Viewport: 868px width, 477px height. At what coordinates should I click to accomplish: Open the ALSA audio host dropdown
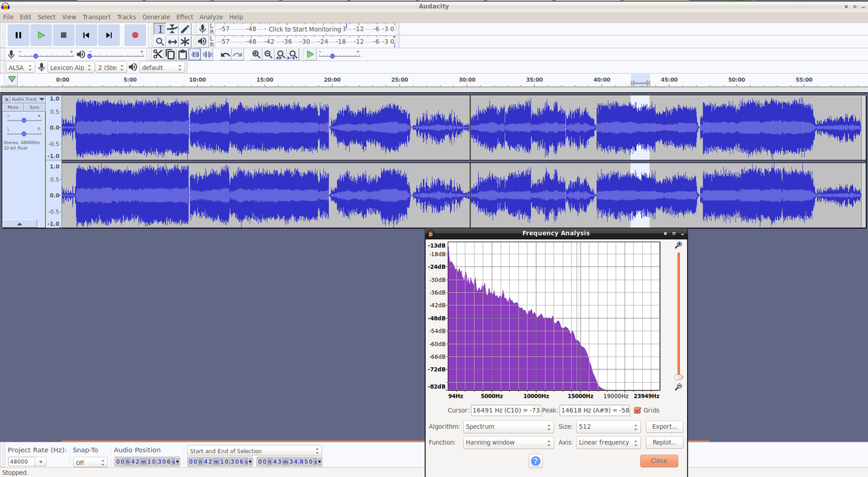[20, 67]
